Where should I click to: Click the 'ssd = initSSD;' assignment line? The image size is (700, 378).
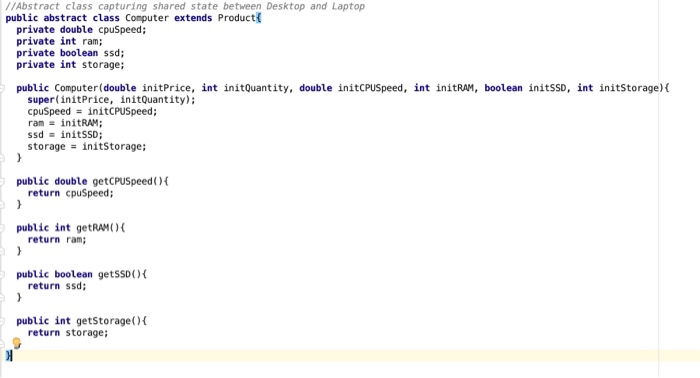(x=65, y=135)
